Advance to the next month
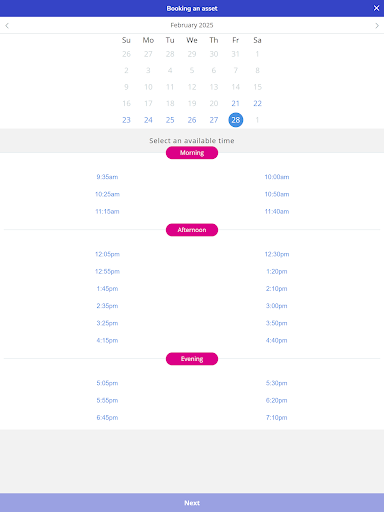Image resolution: width=384 pixels, height=512 pixels. (377, 25)
